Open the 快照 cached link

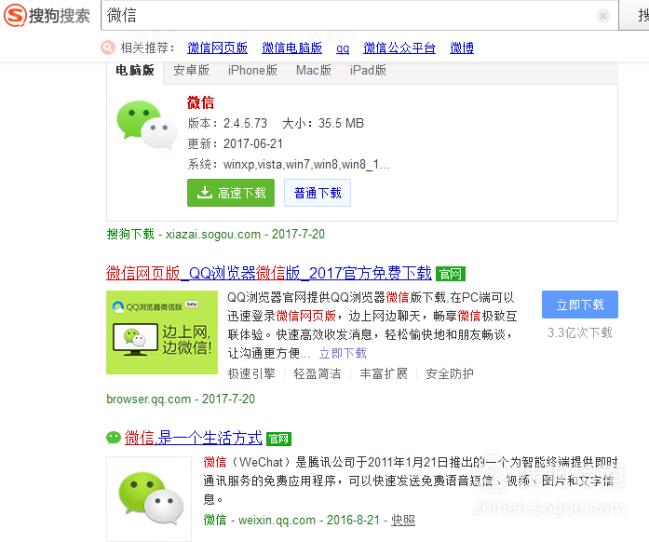(403, 520)
